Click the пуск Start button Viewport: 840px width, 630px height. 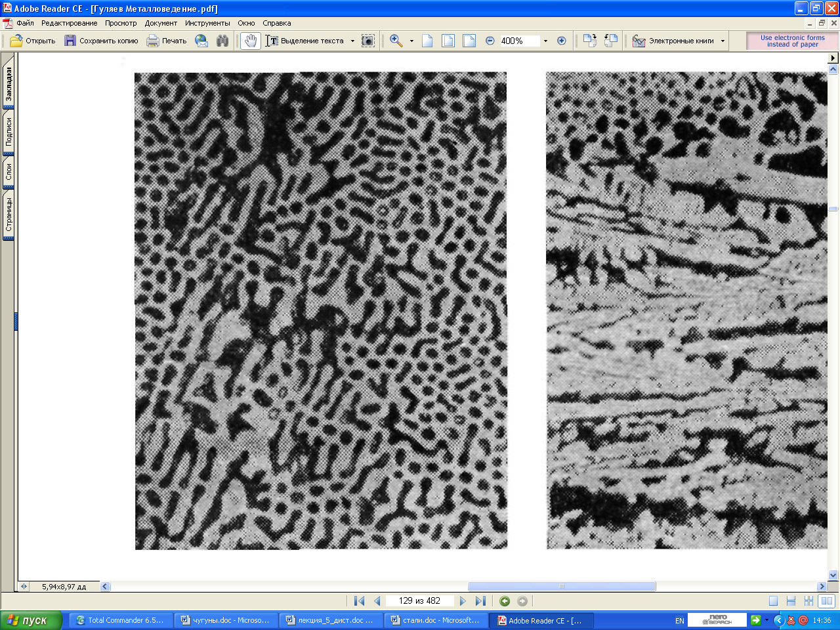click(31, 620)
